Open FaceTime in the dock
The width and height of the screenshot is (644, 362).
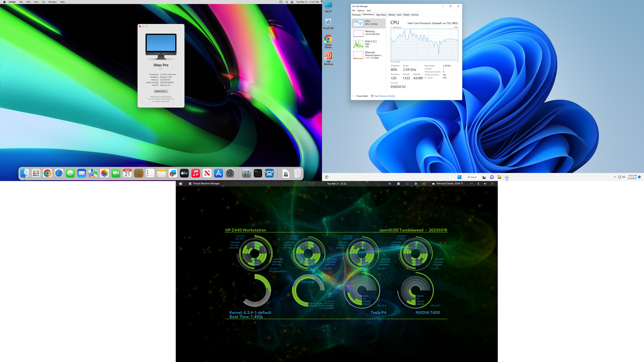[x=116, y=173]
